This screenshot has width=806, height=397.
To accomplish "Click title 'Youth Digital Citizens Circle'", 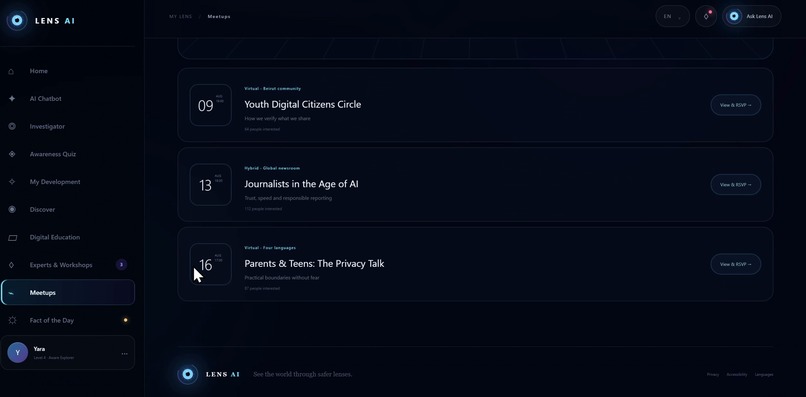I will 303,104.
